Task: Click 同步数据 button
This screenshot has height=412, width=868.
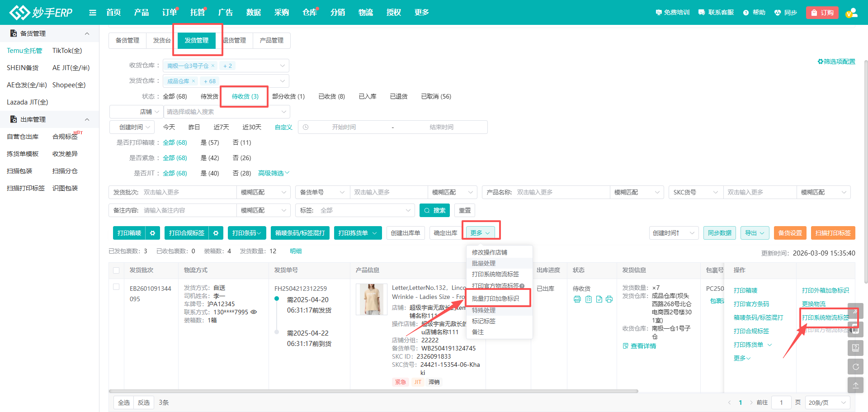Action: tap(720, 233)
